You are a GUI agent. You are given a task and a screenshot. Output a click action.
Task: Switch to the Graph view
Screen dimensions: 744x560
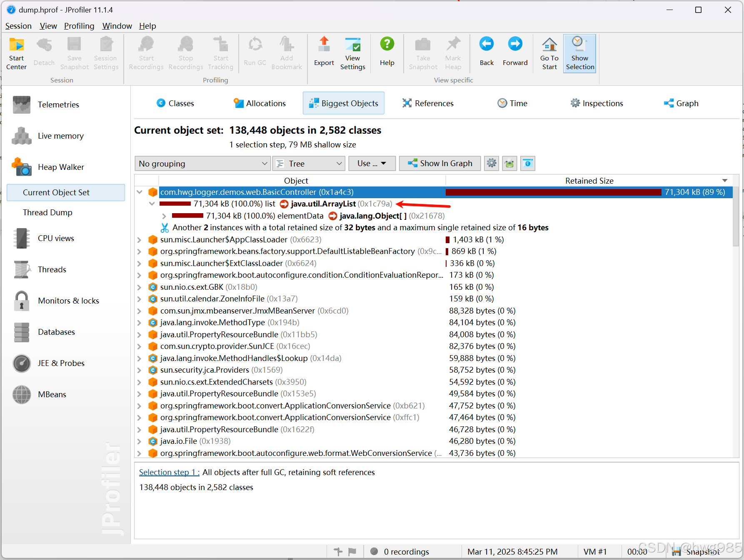pos(681,103)
